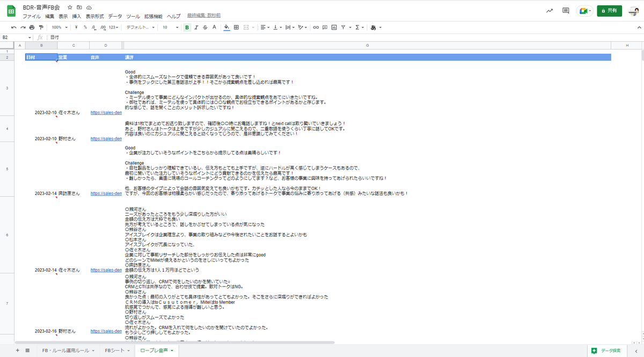The image size is (644, 357).
Task: Open the font size 10 dropdown
Action: pyautogui.click(x=170, y=27)
